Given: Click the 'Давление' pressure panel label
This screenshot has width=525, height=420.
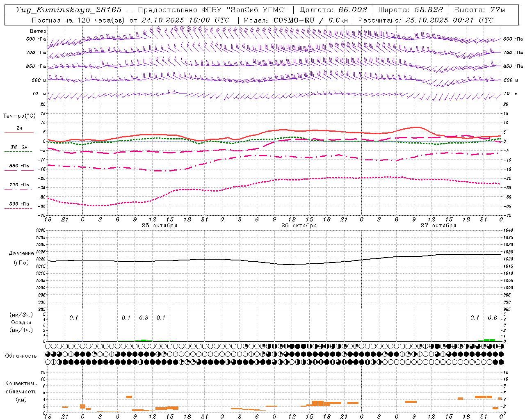Looking at the screenshot, I should [21, 253].
